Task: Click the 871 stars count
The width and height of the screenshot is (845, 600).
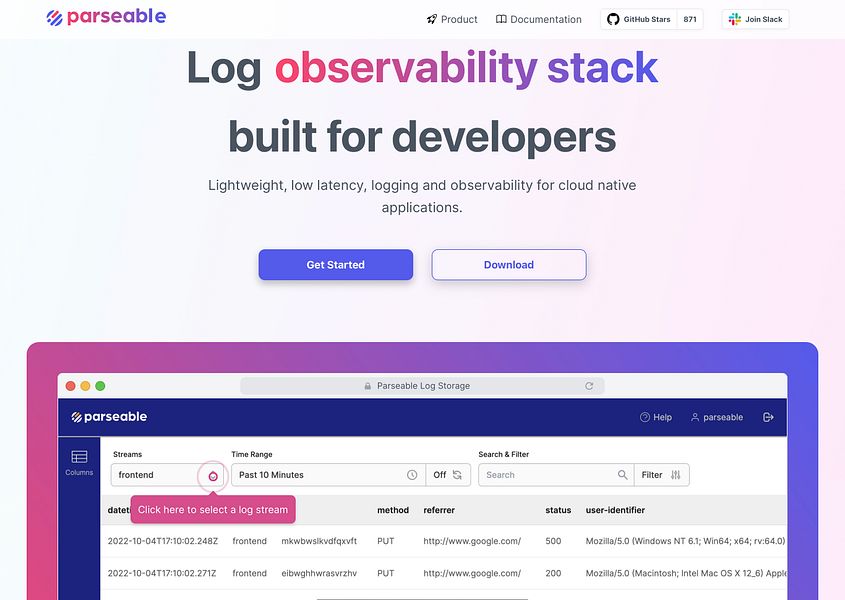Action: coord(690,19)
